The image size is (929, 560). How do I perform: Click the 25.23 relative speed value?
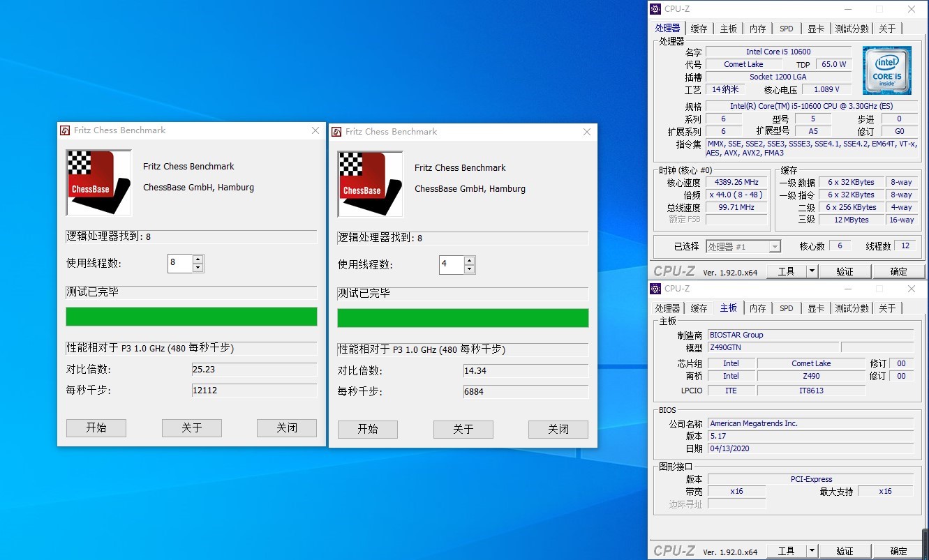(254, 370)
